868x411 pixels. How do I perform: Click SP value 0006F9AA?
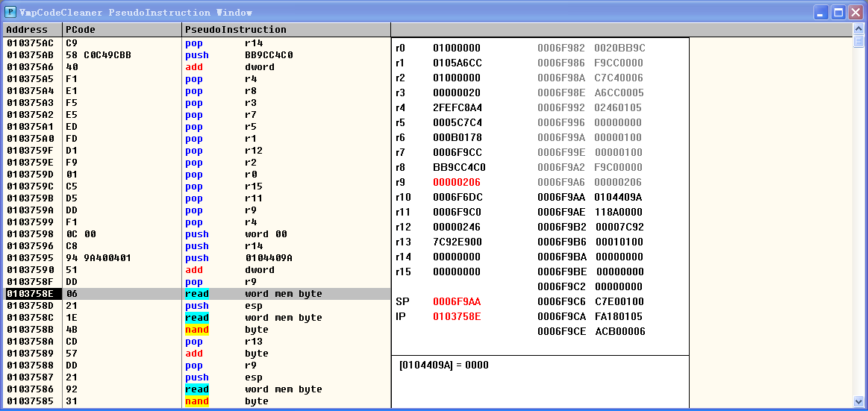[x=457, y=301]
